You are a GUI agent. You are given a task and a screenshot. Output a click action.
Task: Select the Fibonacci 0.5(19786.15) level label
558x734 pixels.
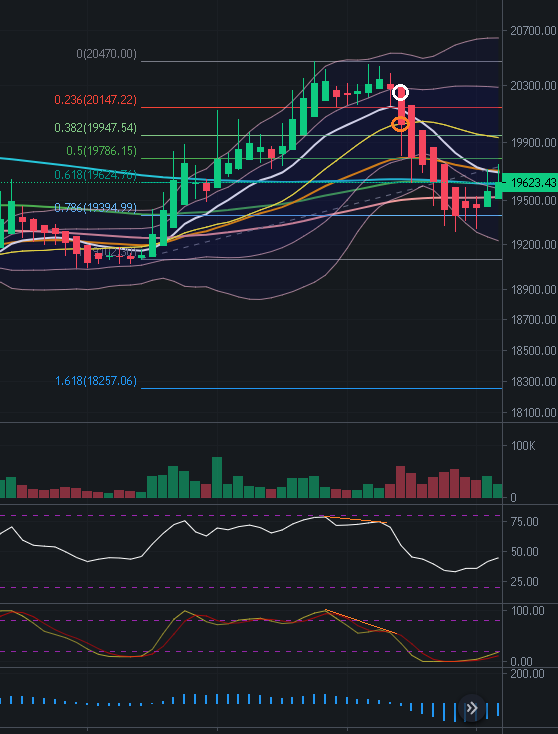[x=102, y=151]
